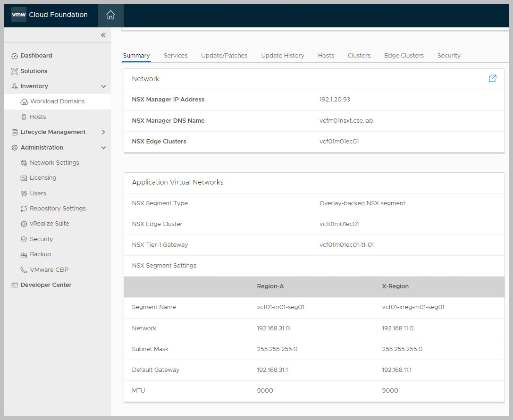Select Workload Domains in Inventory
This screenshot has height=420, width=513.
click(57, 101)
